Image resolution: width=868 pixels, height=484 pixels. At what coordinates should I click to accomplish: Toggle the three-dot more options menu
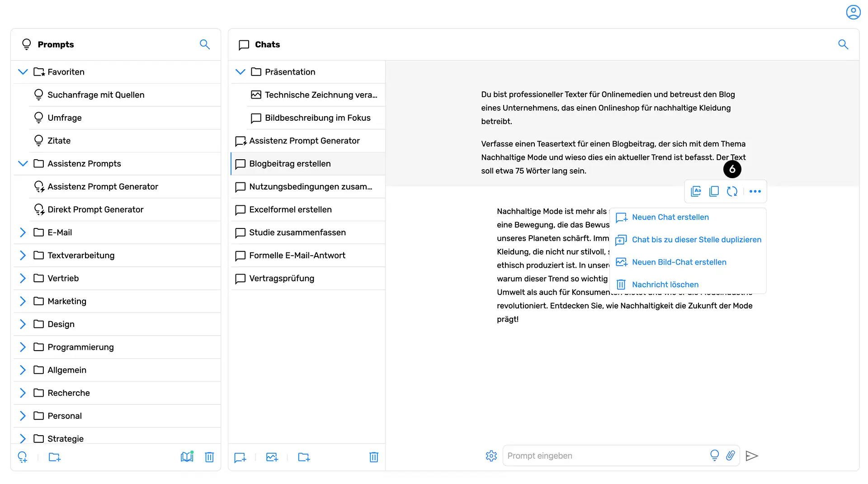(x=755, y=191)
